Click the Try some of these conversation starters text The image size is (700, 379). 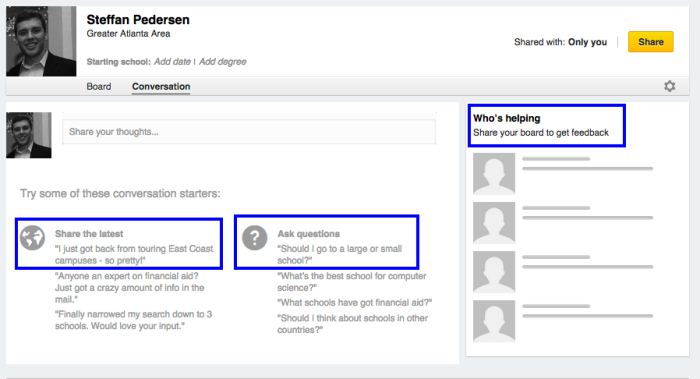tap(120, 194)
